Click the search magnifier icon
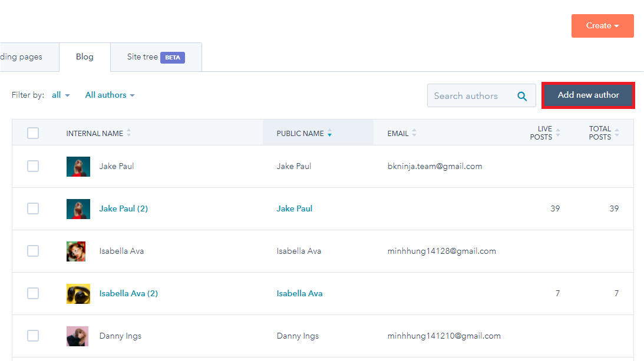644x361 pixels. point(522,96)
